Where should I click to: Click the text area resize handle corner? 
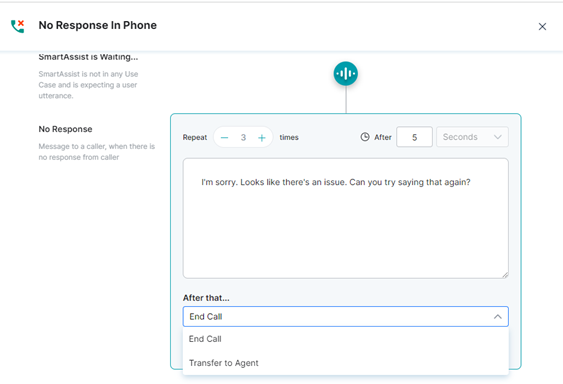click(505, 275)
